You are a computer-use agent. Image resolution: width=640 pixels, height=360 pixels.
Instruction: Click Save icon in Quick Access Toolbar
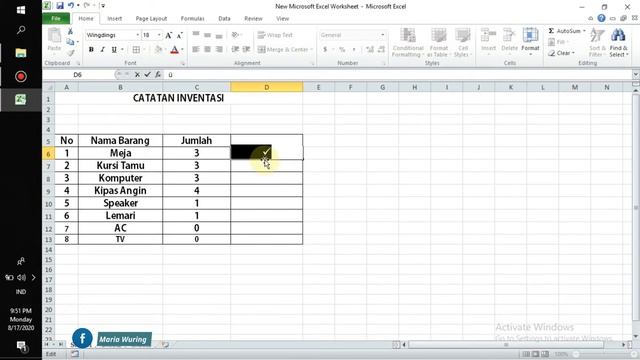pyautogui.click(x=60, y=6)
